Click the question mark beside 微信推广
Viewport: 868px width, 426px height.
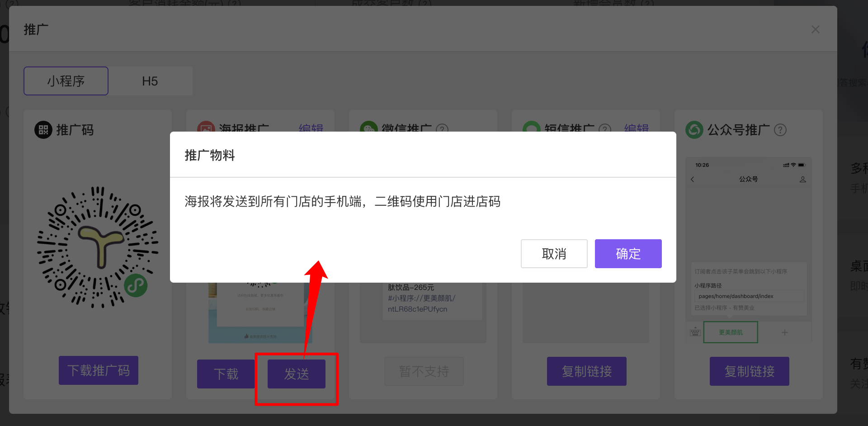(x=442, y=129)
